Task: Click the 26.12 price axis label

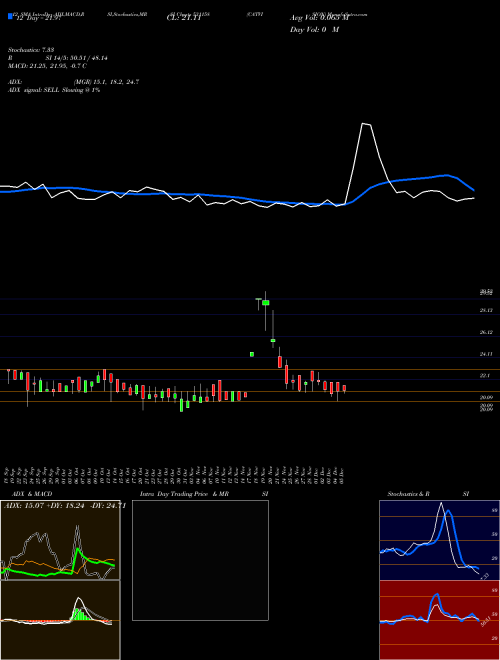Action: tap(486, 332)
